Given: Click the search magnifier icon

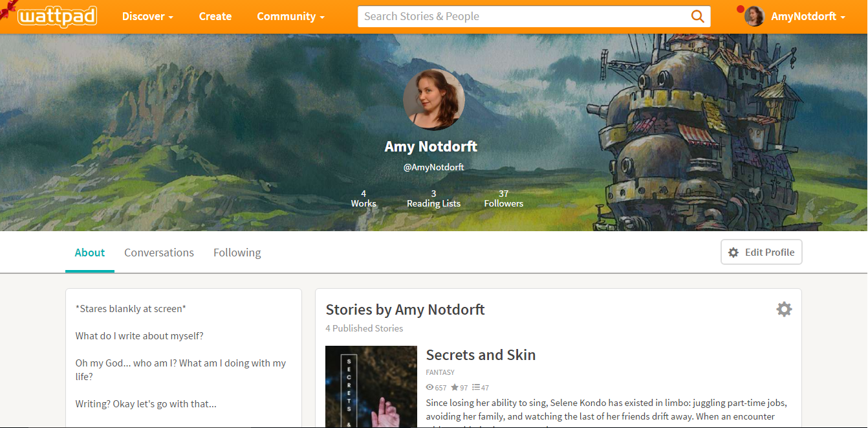Looking at the screenshot, I should click(x=697, y=16).
